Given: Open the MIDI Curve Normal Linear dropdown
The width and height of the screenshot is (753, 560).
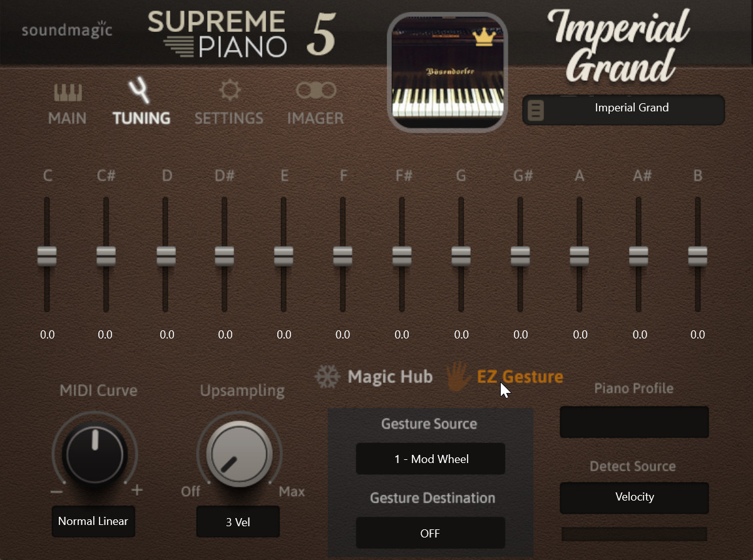Looking at the screenshot, I should [x=93, y=521].
